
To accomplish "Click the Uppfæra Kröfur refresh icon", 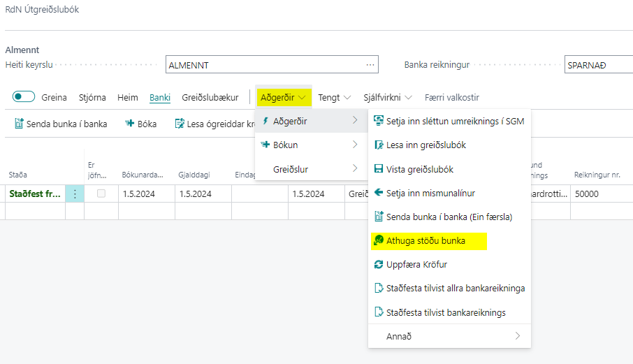I will [379, 265].
